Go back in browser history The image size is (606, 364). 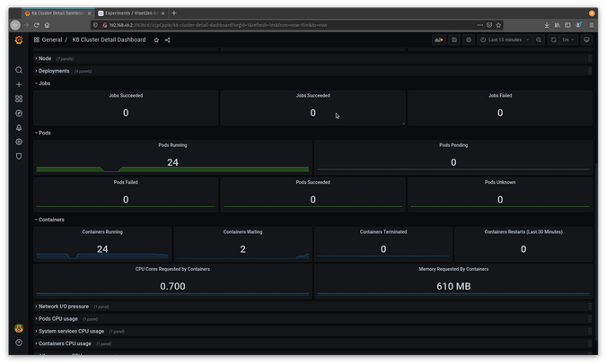point(15,25)
